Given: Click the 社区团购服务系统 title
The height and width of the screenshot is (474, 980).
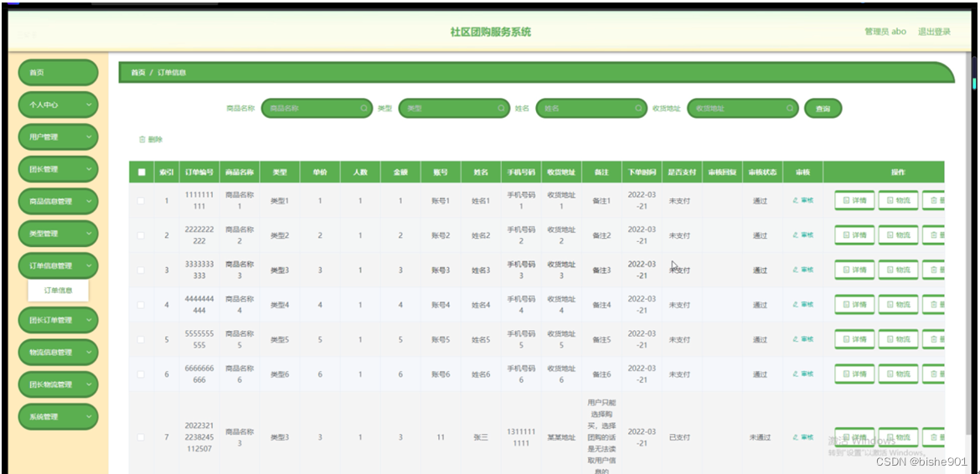Looking at the screenshot, I should (491, 32).
